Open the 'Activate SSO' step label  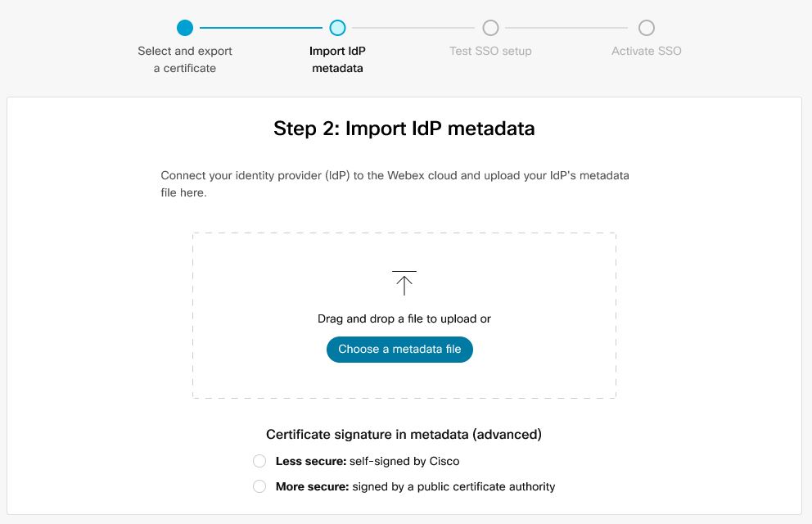pos(647,51)
